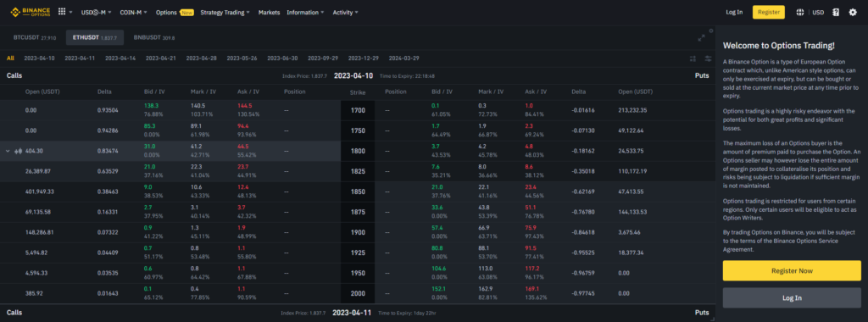Screen dimensions: 868x322
Task: Filter by expiry 2023-04-14
Action: coord(120,58)
